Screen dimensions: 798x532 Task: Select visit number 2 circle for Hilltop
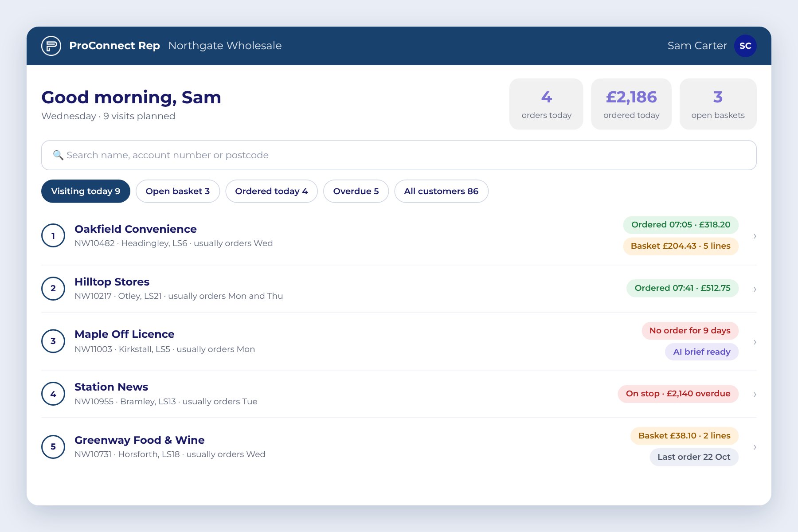pyautogui.click(x=53, y=288)
